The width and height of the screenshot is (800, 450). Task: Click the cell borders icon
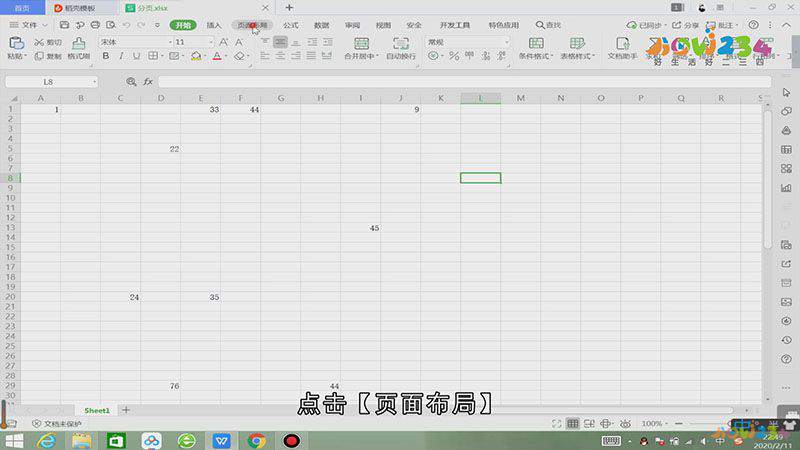[x=153, y=56]
